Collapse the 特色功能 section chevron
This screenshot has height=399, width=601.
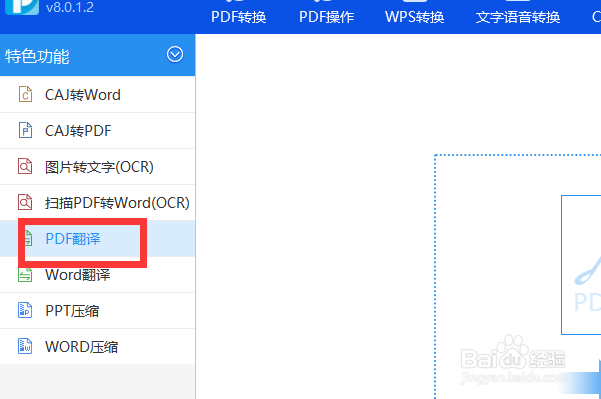175,54
